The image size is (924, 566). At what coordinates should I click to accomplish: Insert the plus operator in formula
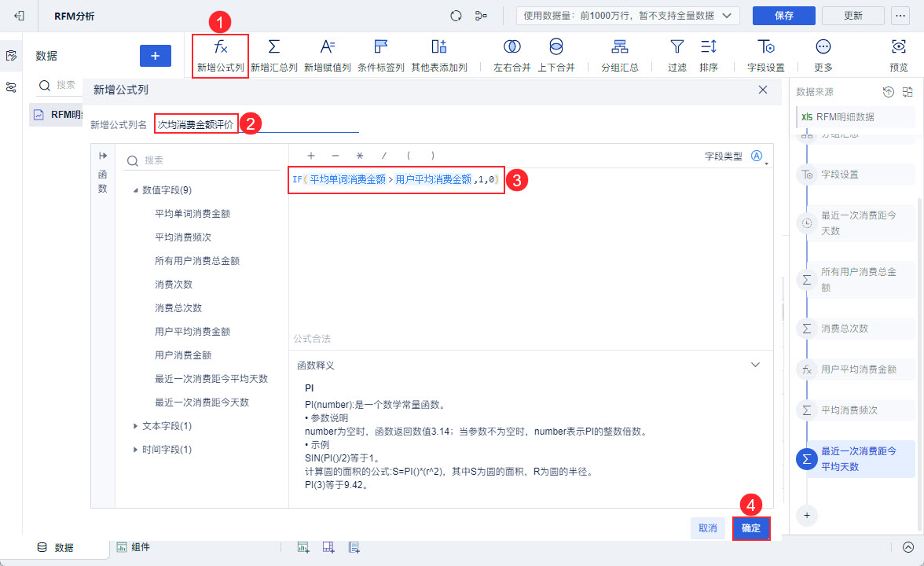click(x=311, y=156)
